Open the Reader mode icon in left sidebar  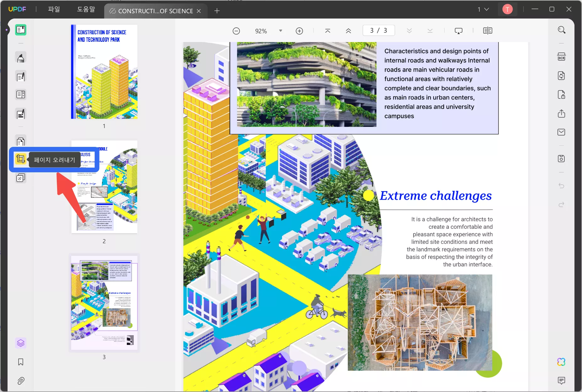[21, 30]
